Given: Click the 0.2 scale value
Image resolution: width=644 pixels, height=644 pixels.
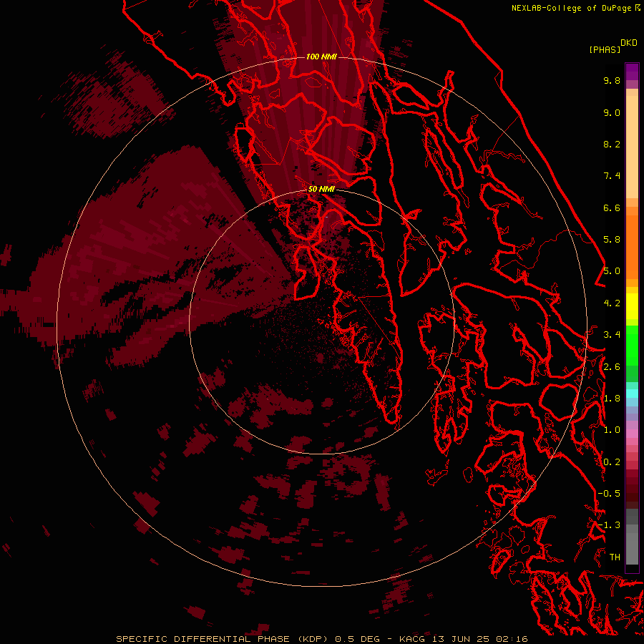Looking at the screenshot, I should pos(612,462).
